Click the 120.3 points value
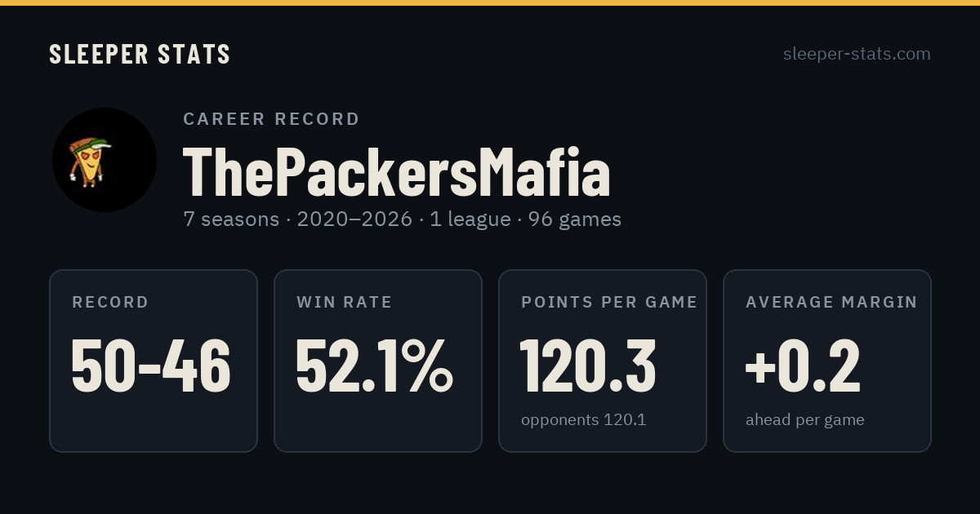Image resolution: width=980 pixels, height=514 pixels. click(588, 366)
